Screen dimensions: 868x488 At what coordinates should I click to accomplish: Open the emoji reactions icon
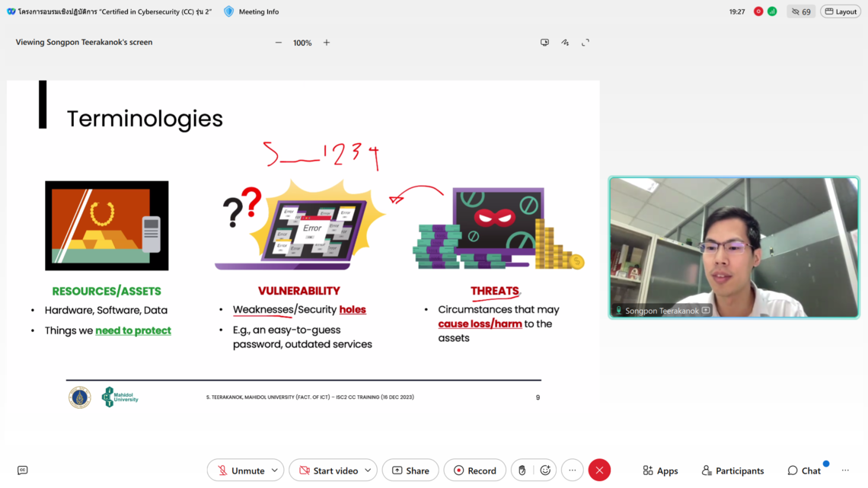pyautogui.click(x=545, y=470)
